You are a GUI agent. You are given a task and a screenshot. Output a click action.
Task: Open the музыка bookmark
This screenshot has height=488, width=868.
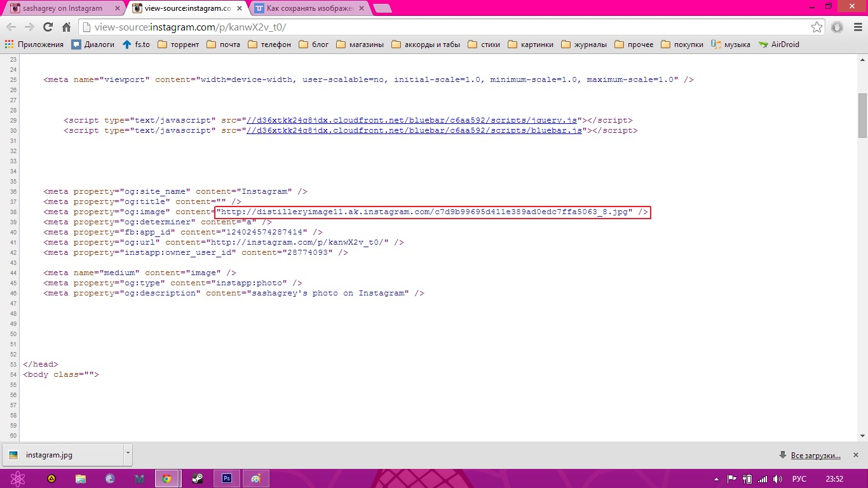731,44
